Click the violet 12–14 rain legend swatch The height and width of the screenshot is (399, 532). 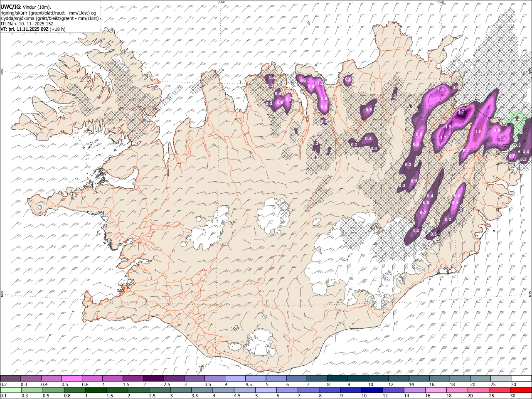point(393,390)
